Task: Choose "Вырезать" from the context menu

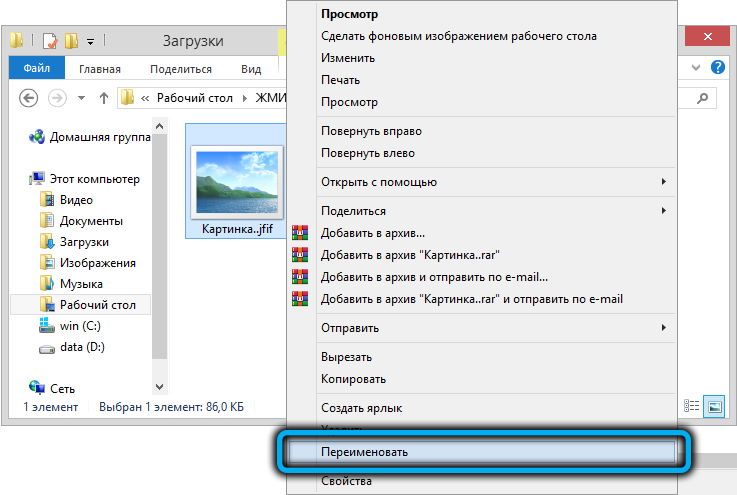Action: pyautogui.click(x=347, y=357)
